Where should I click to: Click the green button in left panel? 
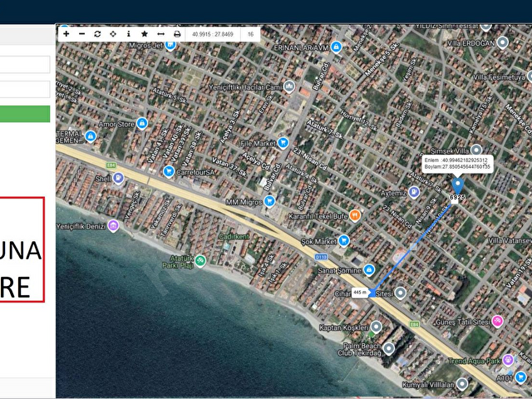pos(25,114)
